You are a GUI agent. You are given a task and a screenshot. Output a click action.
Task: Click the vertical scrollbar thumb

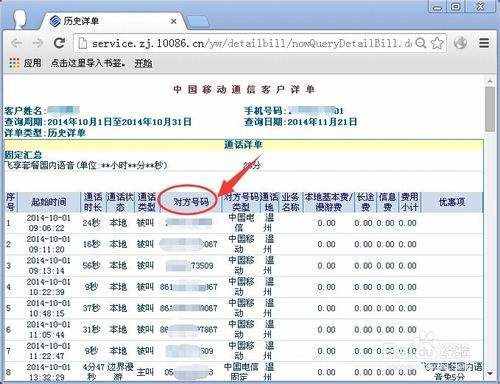[x=490, y=109]
